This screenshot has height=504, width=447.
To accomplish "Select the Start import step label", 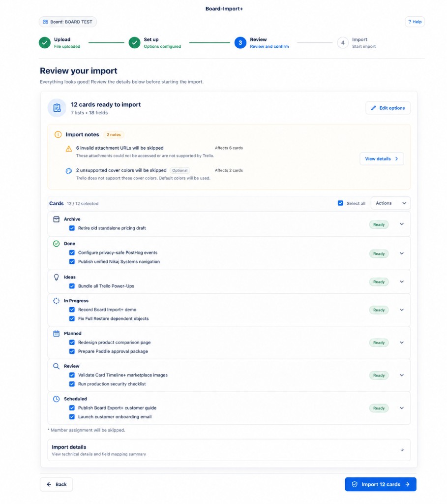I will pos(363,47).
